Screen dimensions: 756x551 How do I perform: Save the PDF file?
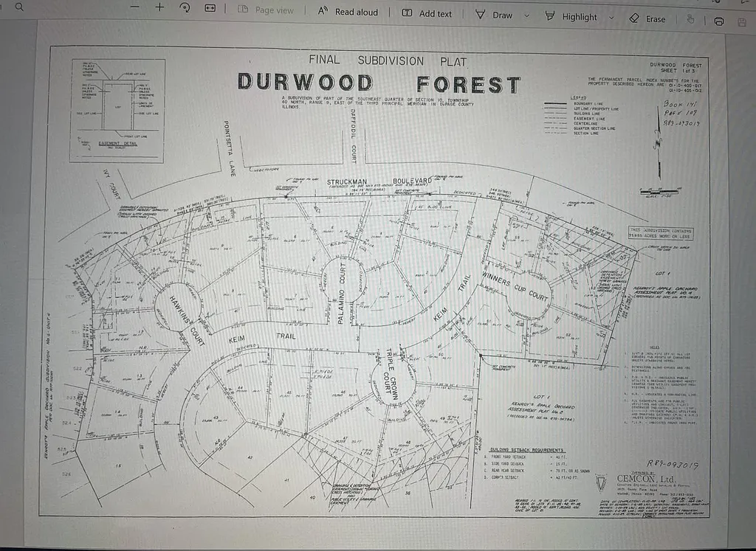tap(744, 18)
